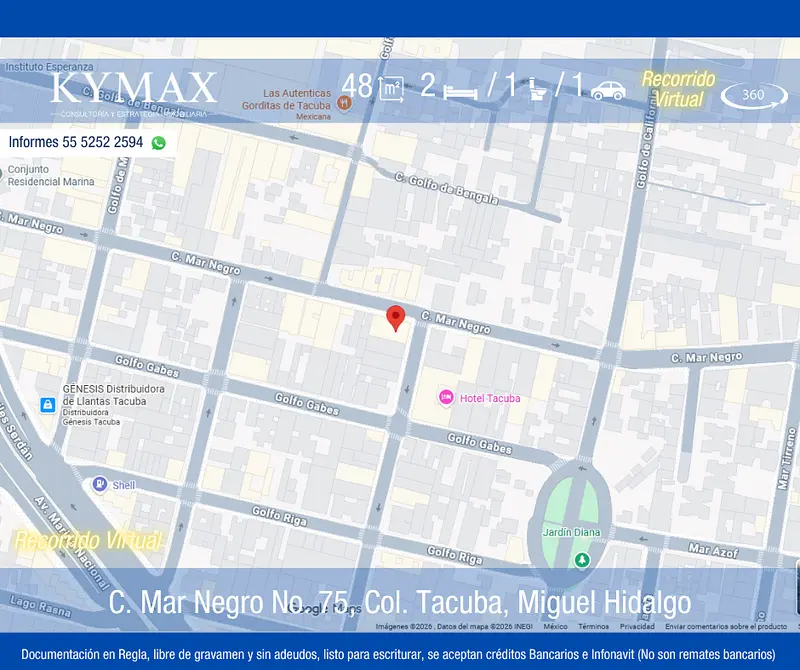Viewport: 800px width, 670px height.
Task: Click the address C. Mar Negro No. 75 banner
Action: click(x=400, y=602)
